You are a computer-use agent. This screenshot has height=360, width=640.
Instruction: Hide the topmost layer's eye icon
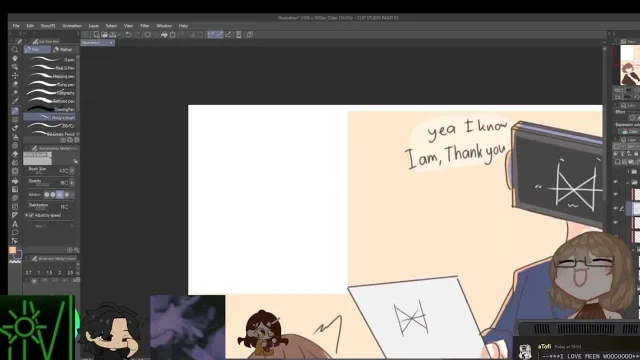(616, 182)
